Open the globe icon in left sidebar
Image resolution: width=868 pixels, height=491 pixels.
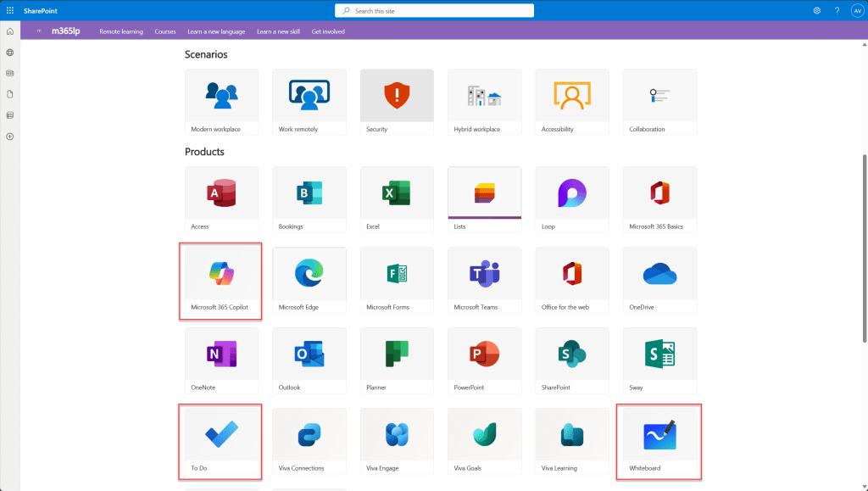click(x=10, y=53)
